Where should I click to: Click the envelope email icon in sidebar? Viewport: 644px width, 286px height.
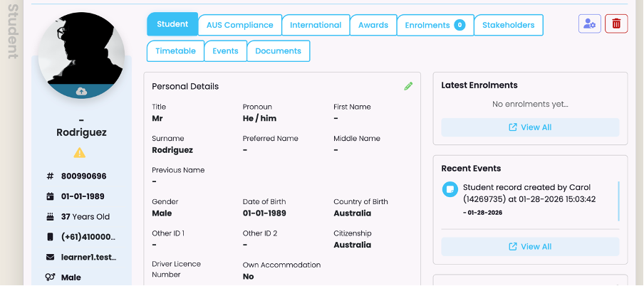[x=50, y=257]
